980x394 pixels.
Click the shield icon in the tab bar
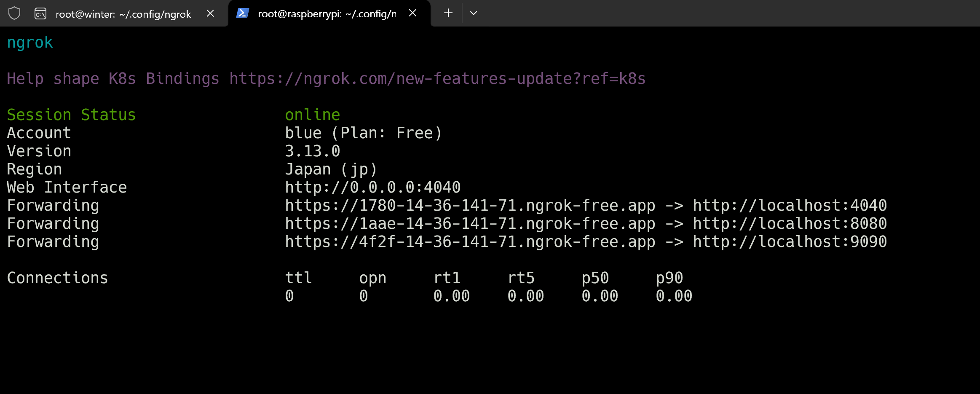(x=14, y=13)
